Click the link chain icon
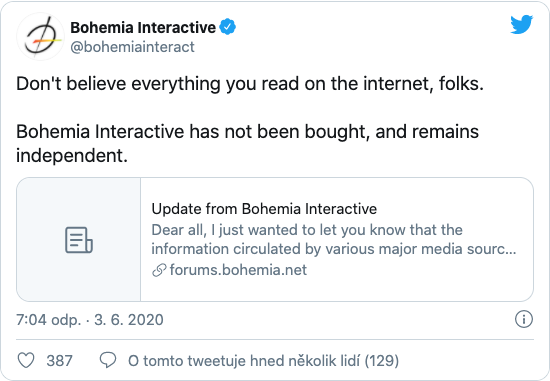Viewport: 550px width, 381px height. coord(159,270)
